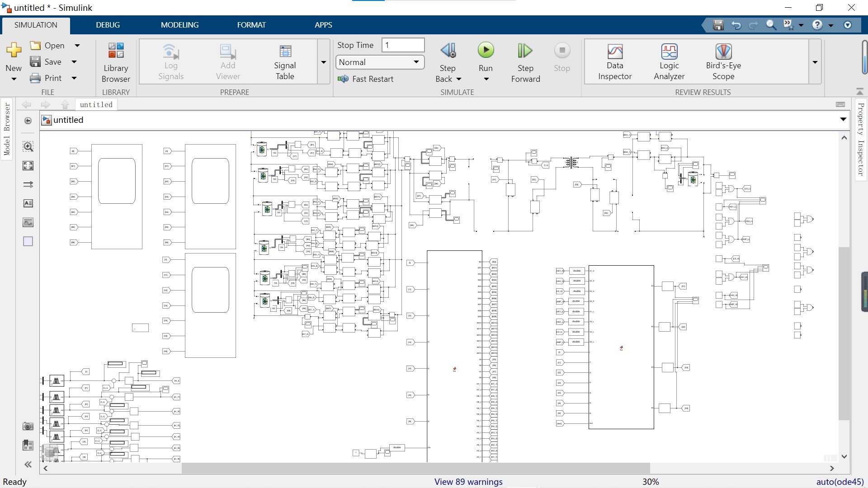Open the simulation mode Normal dropdown
Viewport: 868px width, 488px height.
tap(379, 62)
